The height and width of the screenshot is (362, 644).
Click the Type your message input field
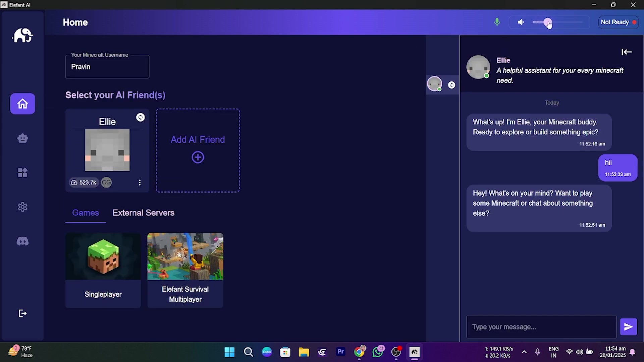point(541,326)
